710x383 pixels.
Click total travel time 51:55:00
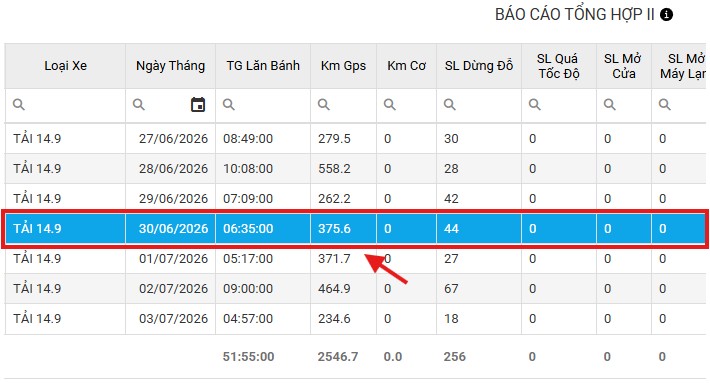click(248, 357)
